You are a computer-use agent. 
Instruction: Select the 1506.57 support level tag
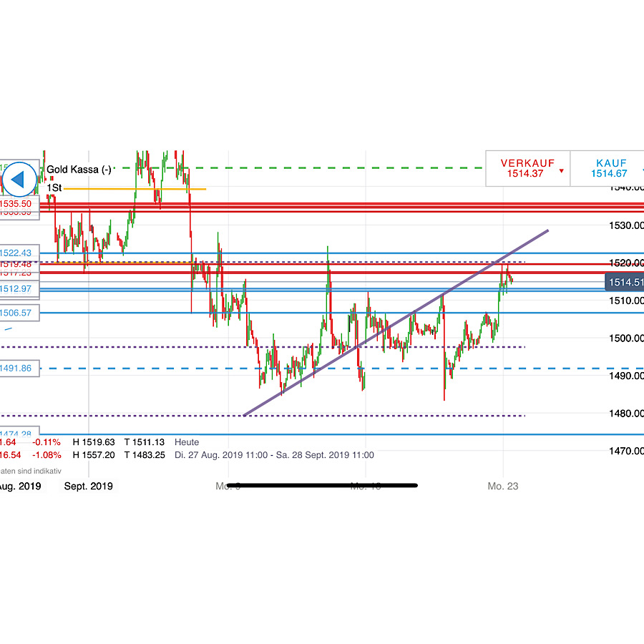pyautogui.click(x=16, y=313)
